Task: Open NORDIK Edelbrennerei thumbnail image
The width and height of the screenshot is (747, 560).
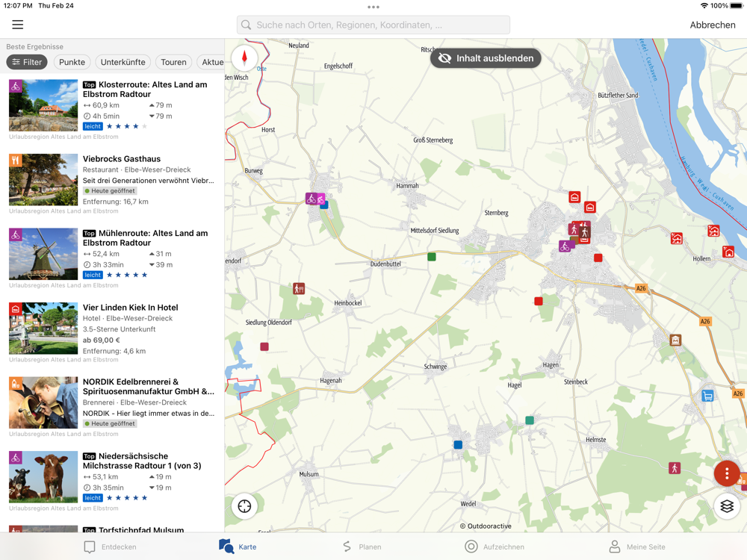Action: pyautogui.click(x=43, y=402)
